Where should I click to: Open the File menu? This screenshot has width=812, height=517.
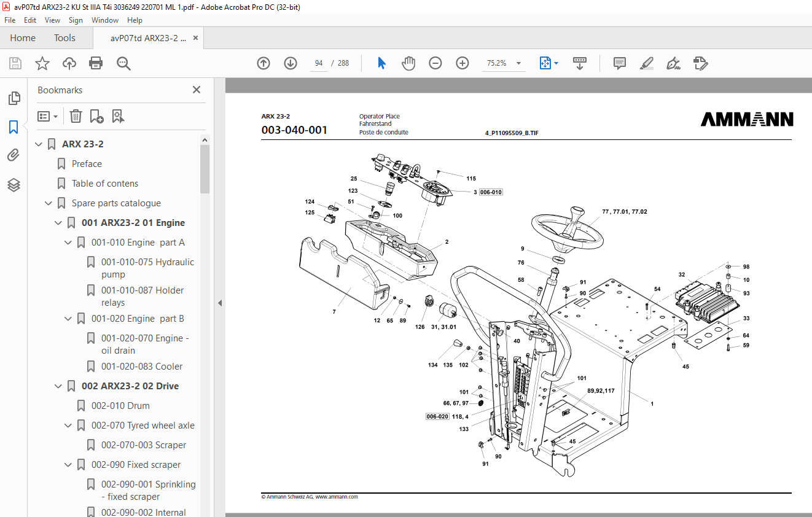10,20
